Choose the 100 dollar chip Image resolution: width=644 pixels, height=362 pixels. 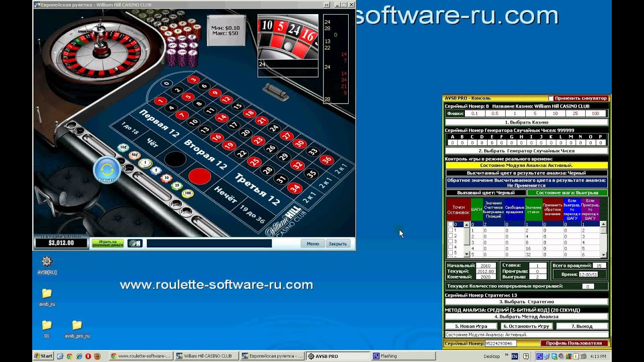[x=188, y=193]
